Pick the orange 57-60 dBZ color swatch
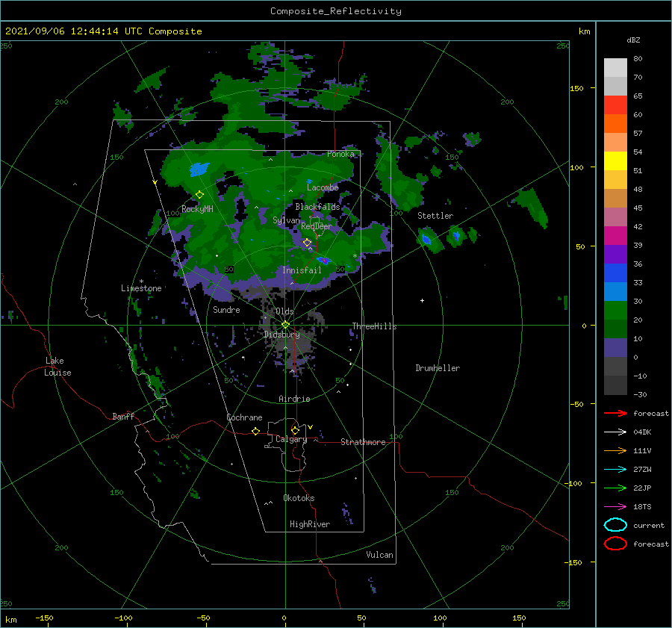 coord(615,124)
